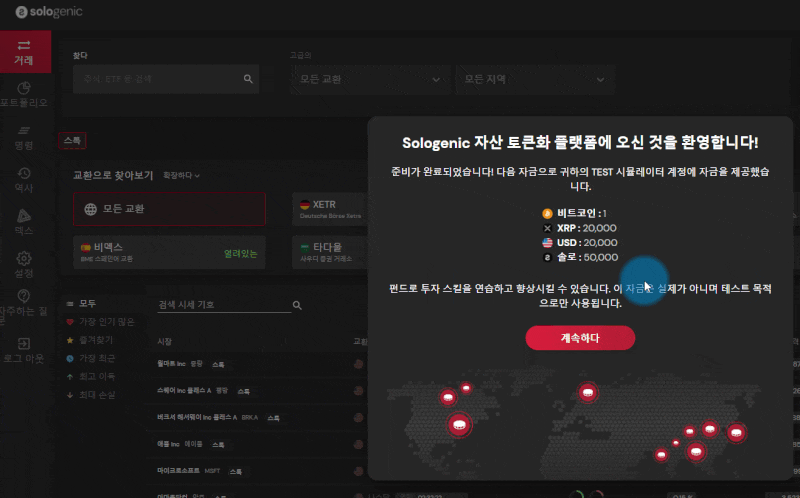Open the 명령 orders sidebar item
Screen dimensions: 800x498
(x=24, y=138)
